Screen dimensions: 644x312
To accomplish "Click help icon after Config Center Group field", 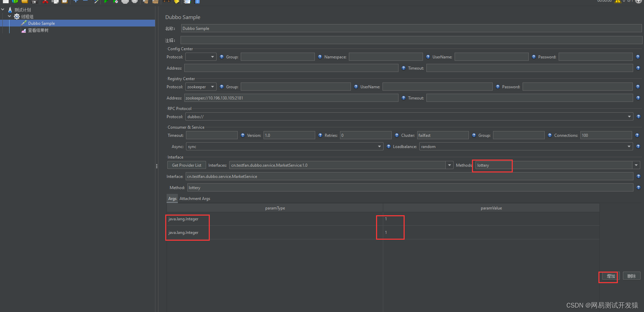I will coord(320,57).
